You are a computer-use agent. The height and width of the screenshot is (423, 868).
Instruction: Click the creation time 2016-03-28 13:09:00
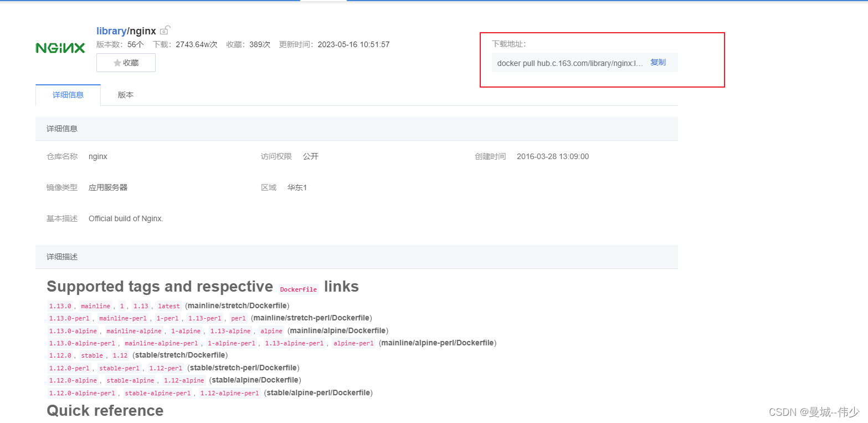click(x=553, y=156)
